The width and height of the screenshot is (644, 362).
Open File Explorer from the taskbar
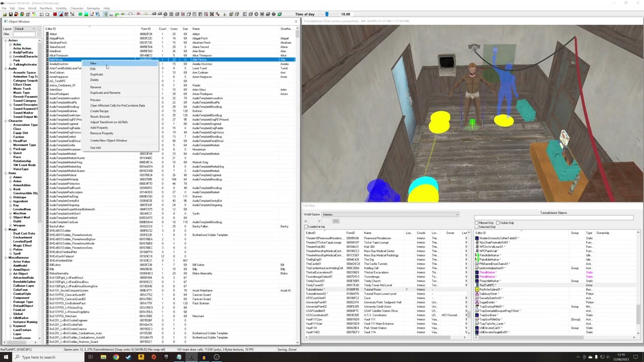103,357
